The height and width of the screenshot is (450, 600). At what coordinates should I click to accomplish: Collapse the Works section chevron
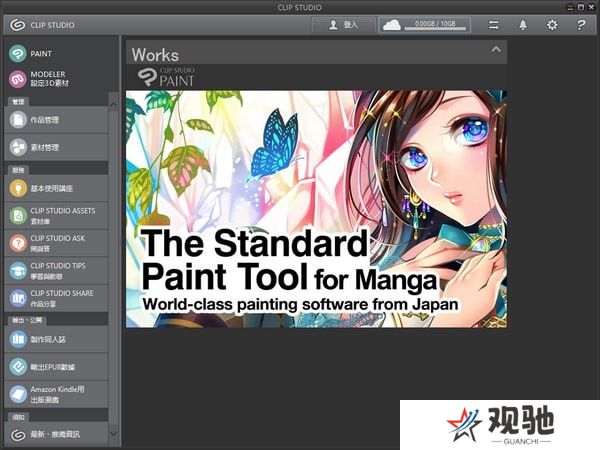pyautogui.click(x=496, y=49)
